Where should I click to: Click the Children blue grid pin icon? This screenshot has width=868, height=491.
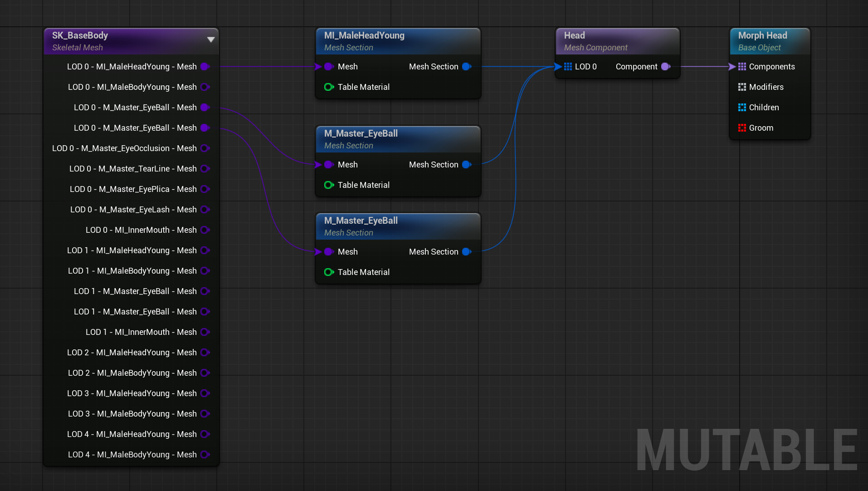[742, 108]
